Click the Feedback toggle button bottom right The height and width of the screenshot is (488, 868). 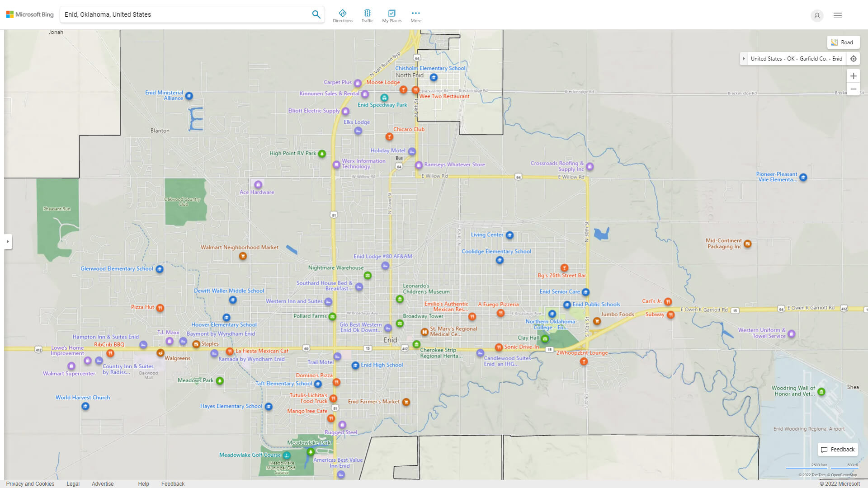point(838,449)
